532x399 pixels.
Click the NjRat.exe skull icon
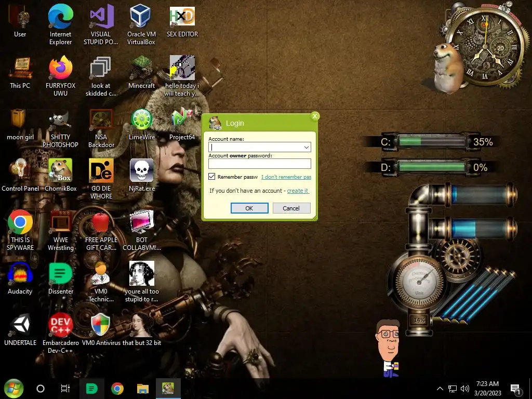click(142, 176)
